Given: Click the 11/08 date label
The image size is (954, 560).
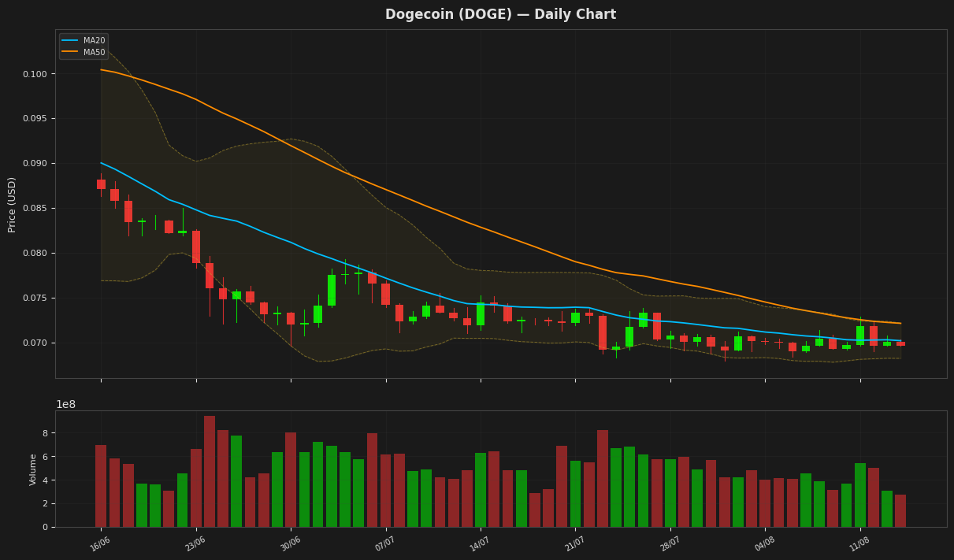Looking at the screenshot, I should 859,544.
